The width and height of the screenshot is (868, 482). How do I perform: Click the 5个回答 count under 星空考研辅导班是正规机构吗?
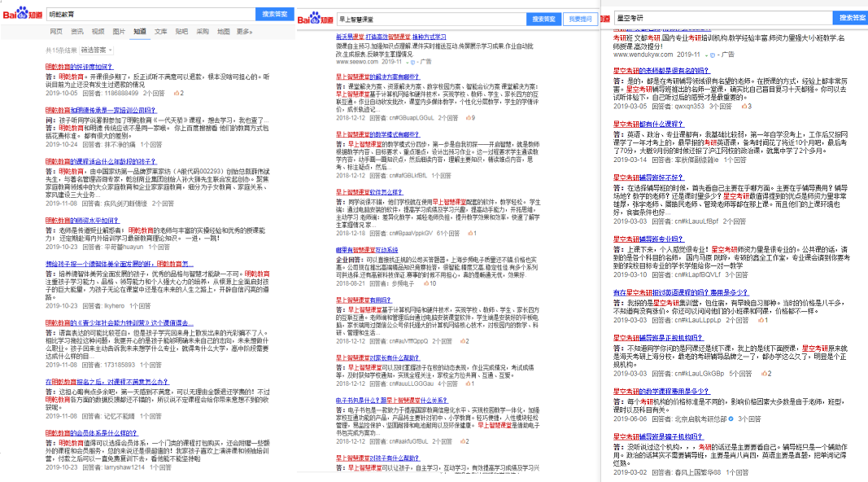pyautogui.click(x=740, y=374)
